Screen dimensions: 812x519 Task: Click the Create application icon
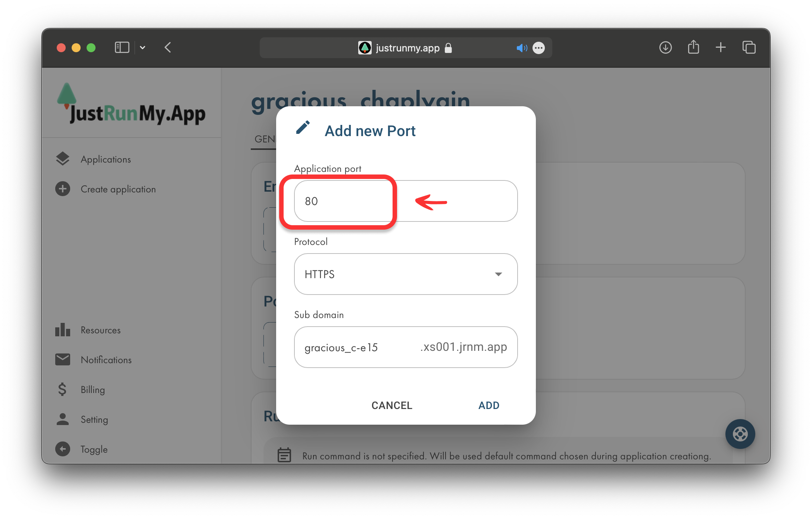[x=63, y=189]
